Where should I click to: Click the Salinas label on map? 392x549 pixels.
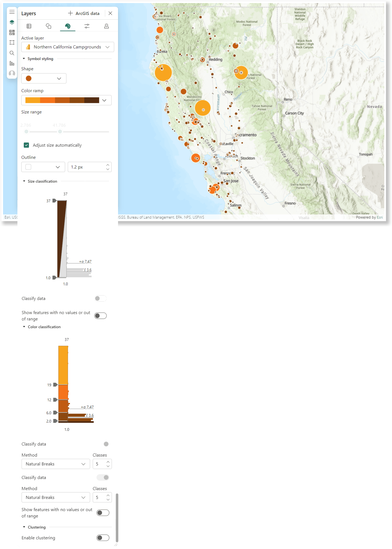tap(236, 205)
